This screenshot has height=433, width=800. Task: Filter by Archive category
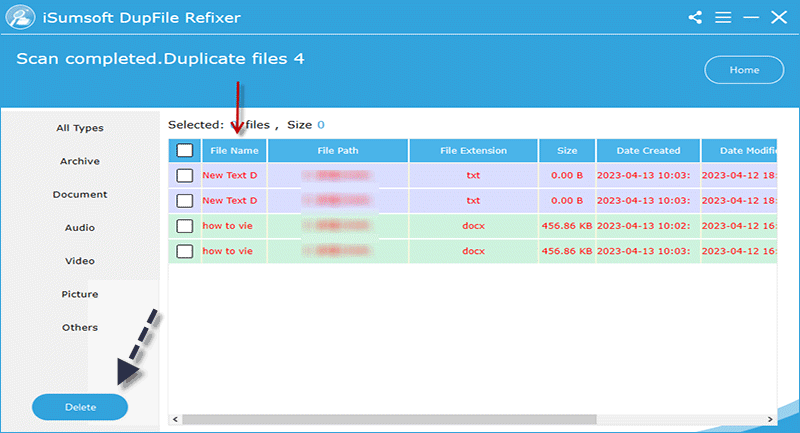80,161
